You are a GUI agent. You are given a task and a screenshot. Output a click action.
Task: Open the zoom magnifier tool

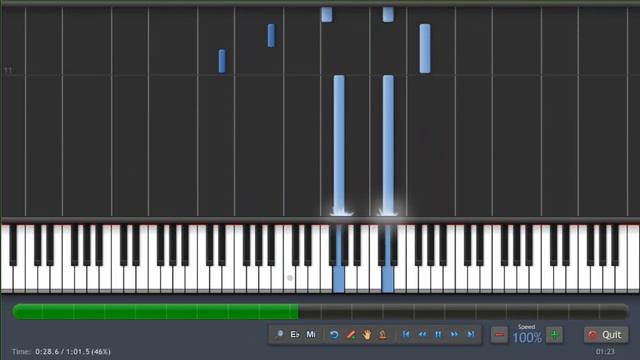279,335
